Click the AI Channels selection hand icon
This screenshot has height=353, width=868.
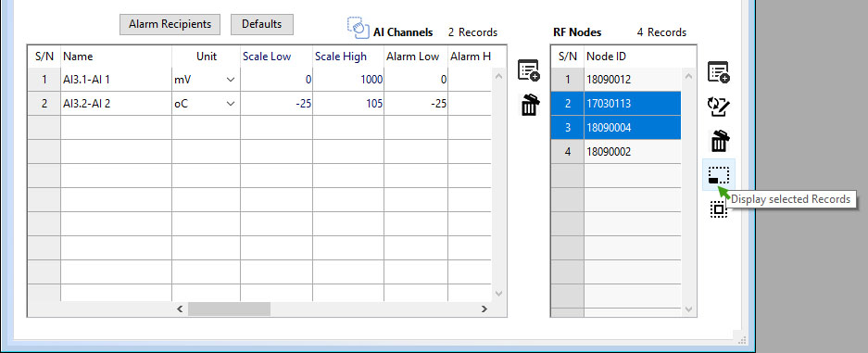tap(359, 28)
